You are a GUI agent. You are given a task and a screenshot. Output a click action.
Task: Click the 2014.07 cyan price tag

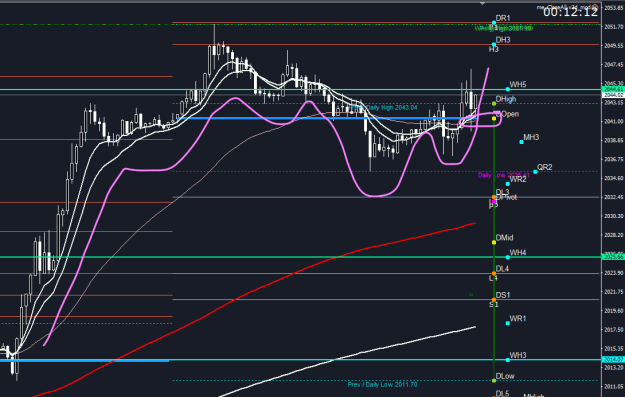point(613,360)
